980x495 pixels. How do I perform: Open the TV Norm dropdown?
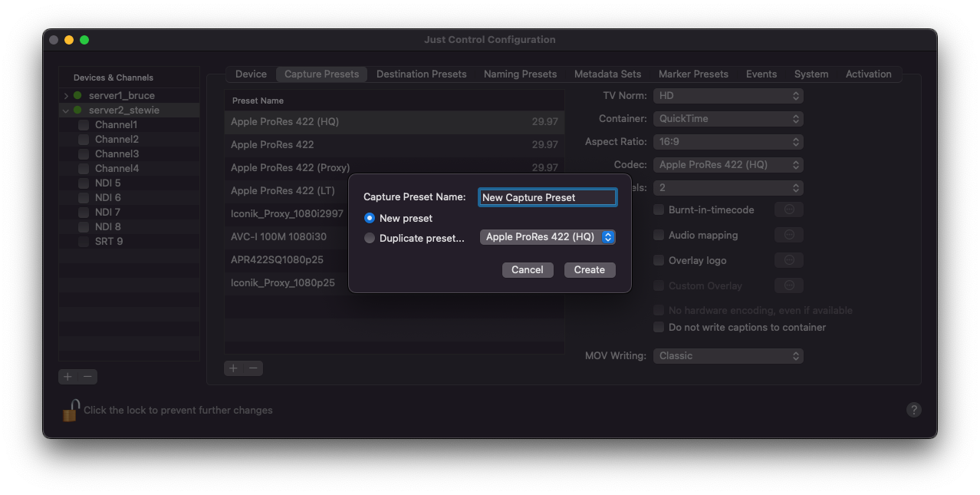pos(728,95)
